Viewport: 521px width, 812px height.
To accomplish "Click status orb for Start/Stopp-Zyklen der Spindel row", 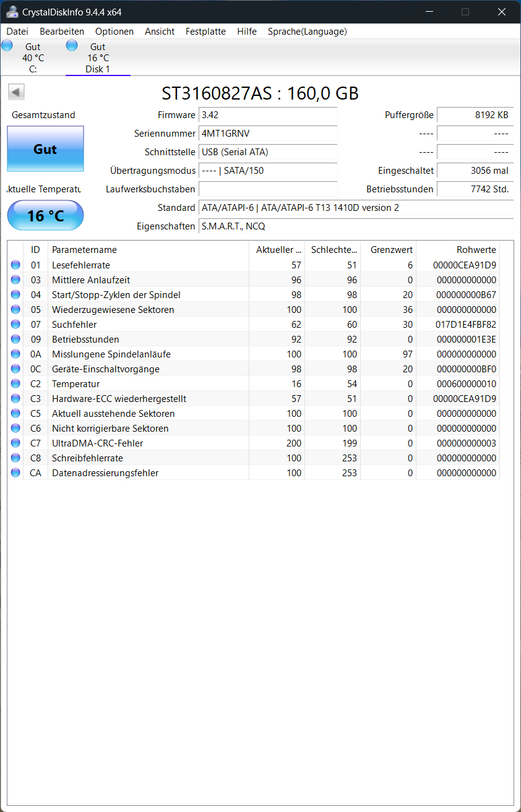I will coord(15,295).
